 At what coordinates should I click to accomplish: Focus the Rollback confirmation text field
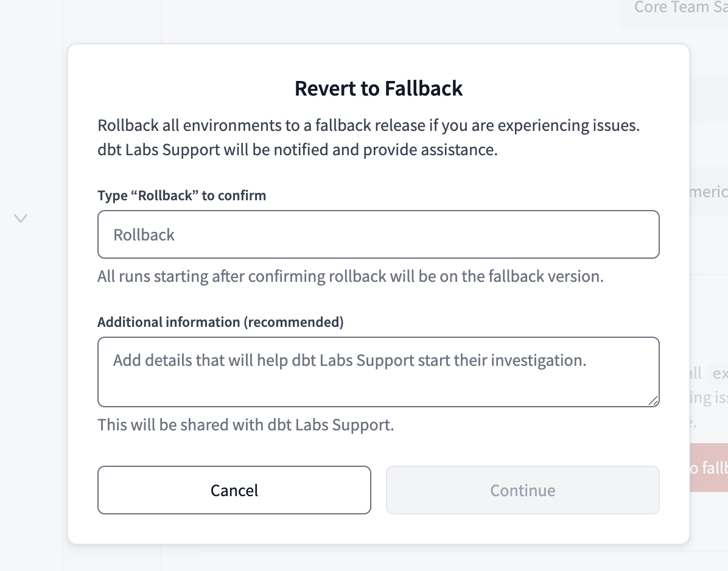[379, 234]
